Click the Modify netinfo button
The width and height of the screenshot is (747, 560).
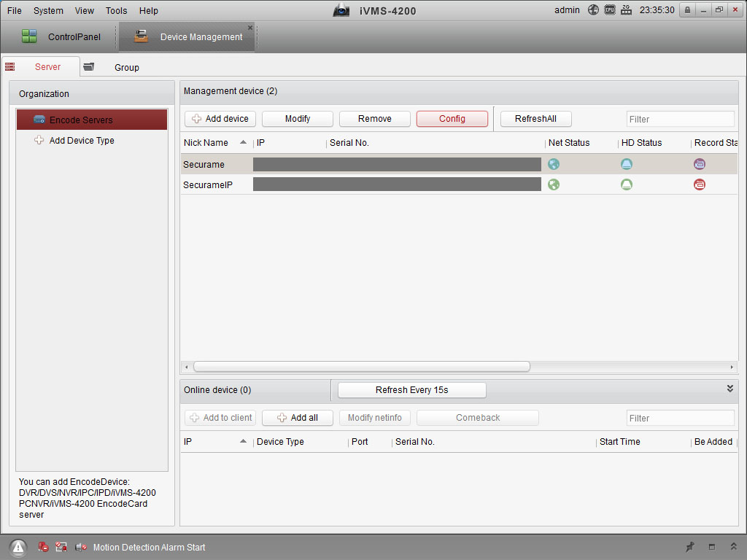tap(374, 418)
